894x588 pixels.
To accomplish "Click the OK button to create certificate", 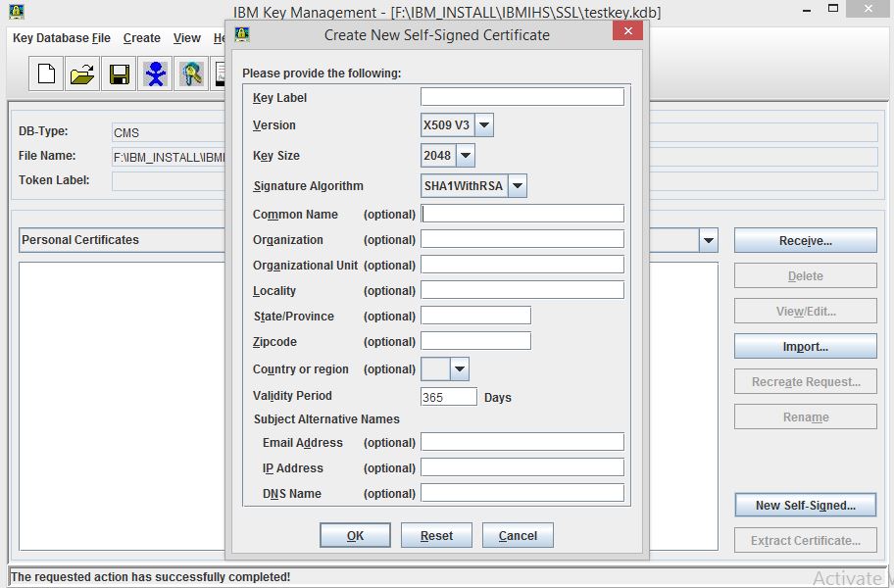I will point(355,535).
